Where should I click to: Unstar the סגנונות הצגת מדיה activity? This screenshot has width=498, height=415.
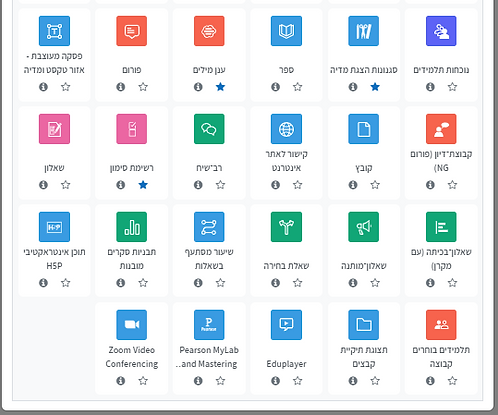pos(375,87)
